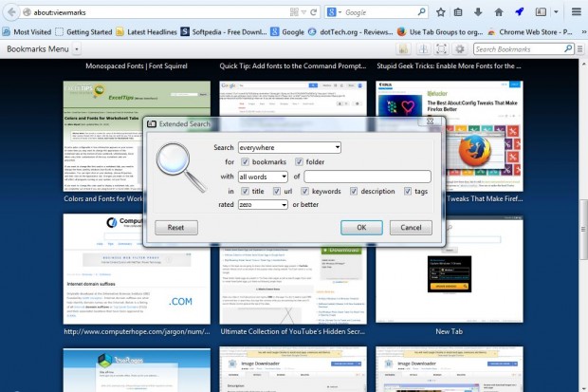Image resolution: width=588 pixels, height=392 pixels.
Task: Click the bookmark star icon in toolbar
Action: point(441,12)
